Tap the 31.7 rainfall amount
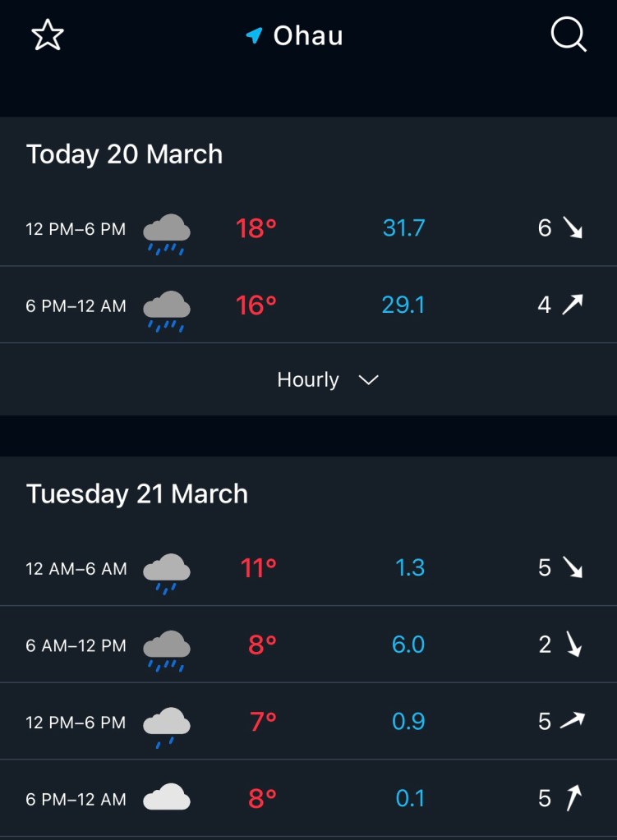This screenshot has width=617, height=840. point(403,227)
